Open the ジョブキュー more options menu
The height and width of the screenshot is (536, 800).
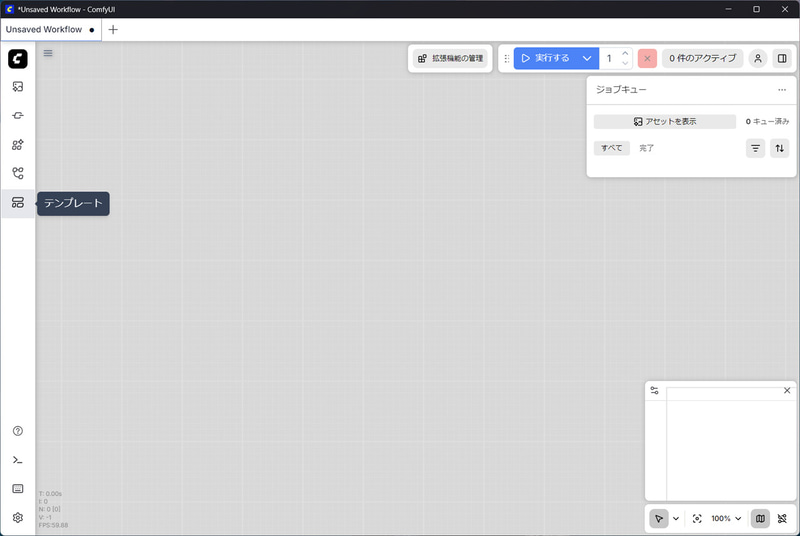click(782, 90)
